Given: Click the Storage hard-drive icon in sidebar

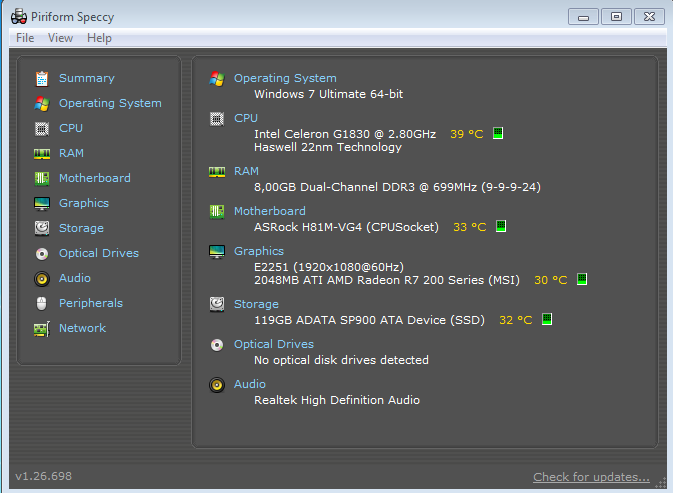Looking at the screenshot, I should 42,228.
